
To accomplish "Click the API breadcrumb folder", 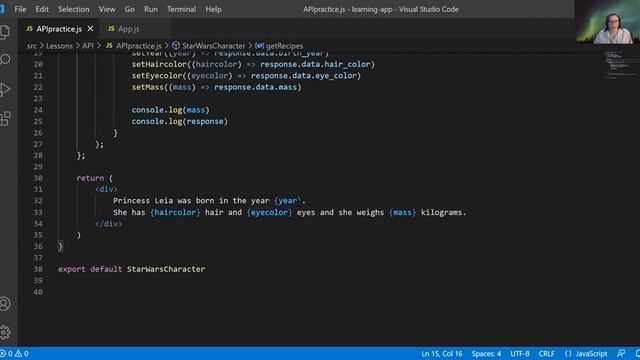I will coord(88,46).
